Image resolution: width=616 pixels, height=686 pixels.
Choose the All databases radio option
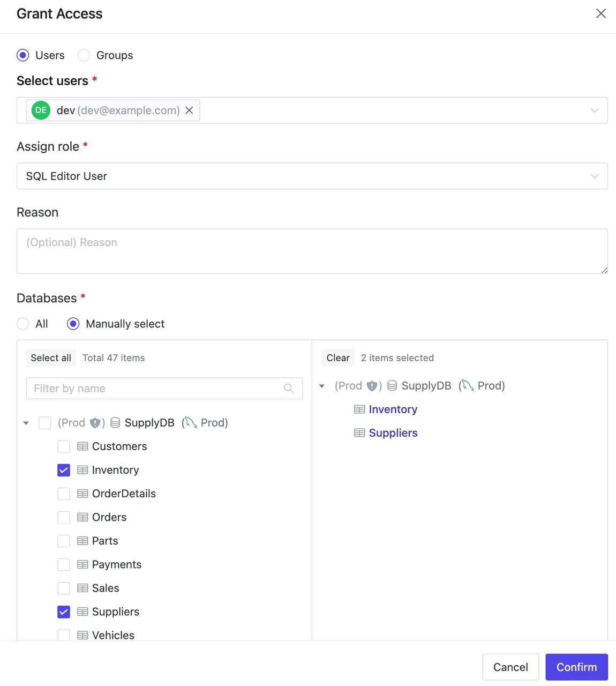coord(23,324)
